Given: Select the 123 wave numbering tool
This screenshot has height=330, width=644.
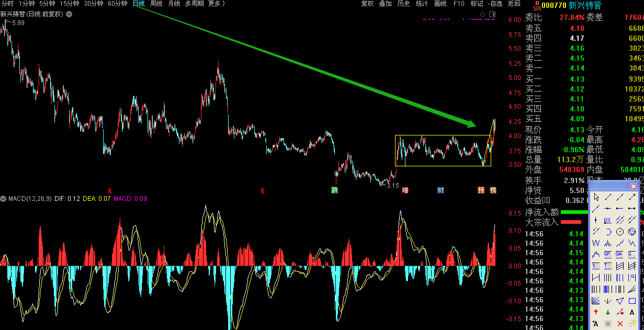Looking at the screenshot, I should (x=608, y=220).
